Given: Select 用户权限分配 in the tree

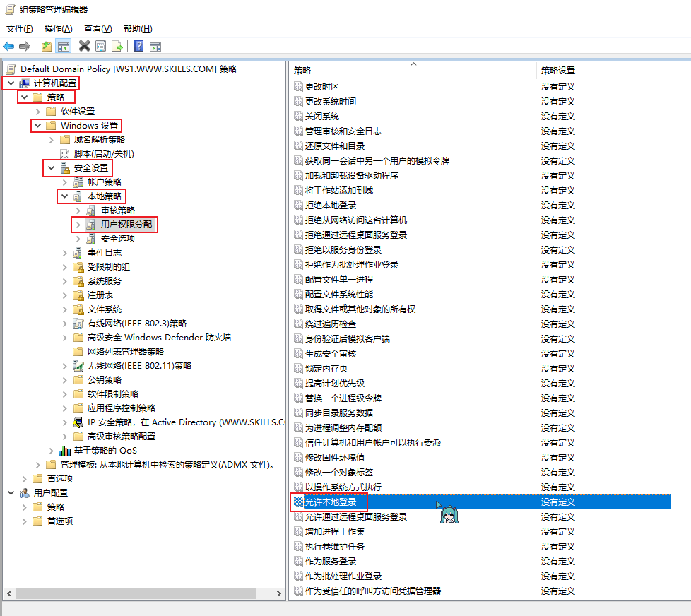Looking at the screenshot, I should pyautogui.click(x=126, y=224).
